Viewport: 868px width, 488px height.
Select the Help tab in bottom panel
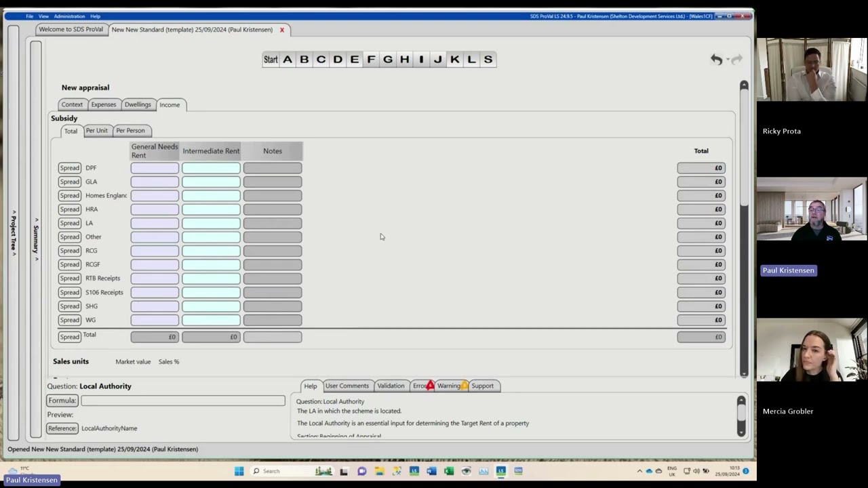(310, 386)
